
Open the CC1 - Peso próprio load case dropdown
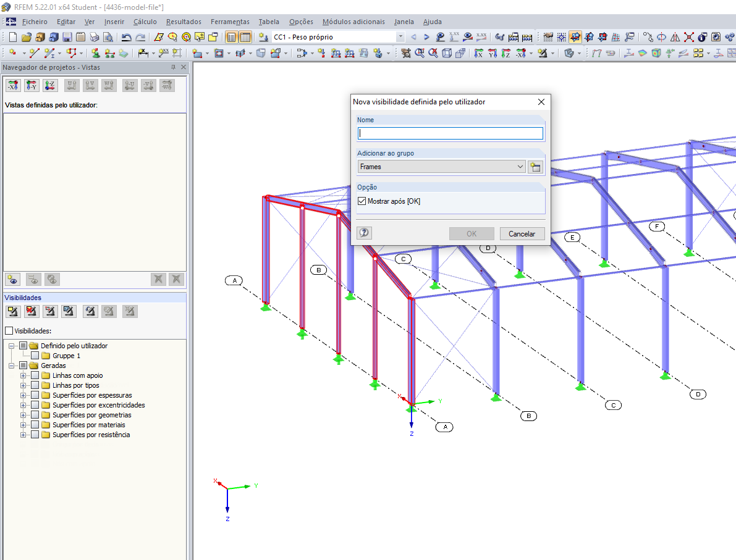pos(400,37)
